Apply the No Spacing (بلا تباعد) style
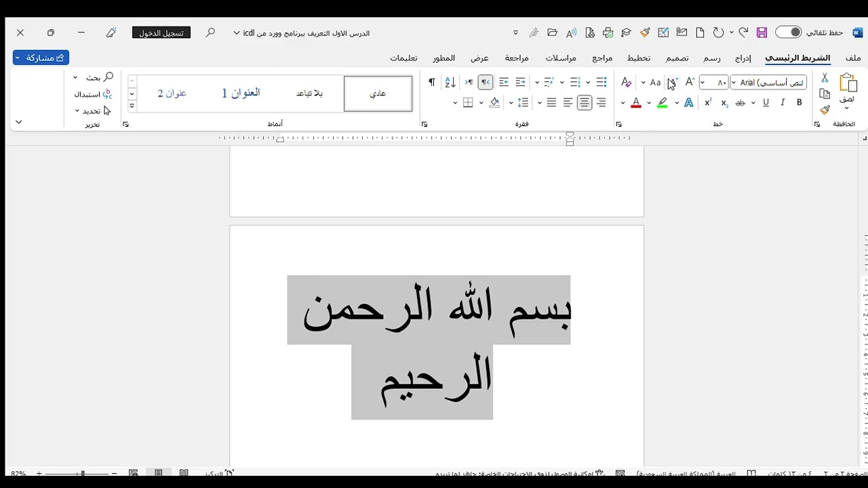This screenshot has height=488, width=868. click(x=309, y=94)
